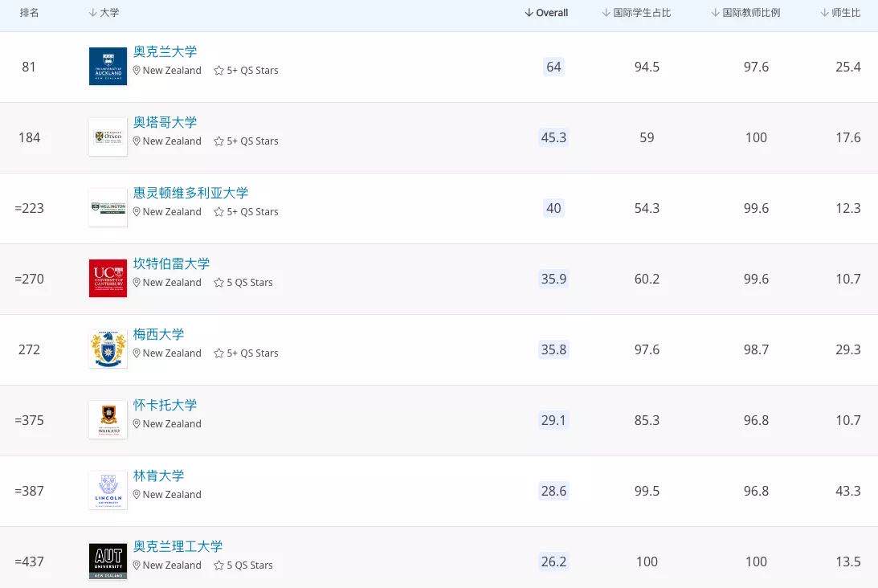Go to 惠灵顿维多利亚大学 details

click(x=191, y=193)
